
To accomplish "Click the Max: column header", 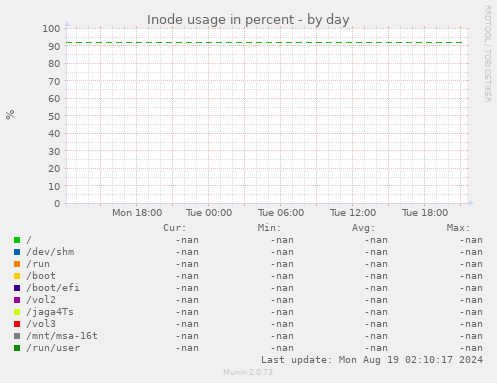I will (x=458, y=228).
